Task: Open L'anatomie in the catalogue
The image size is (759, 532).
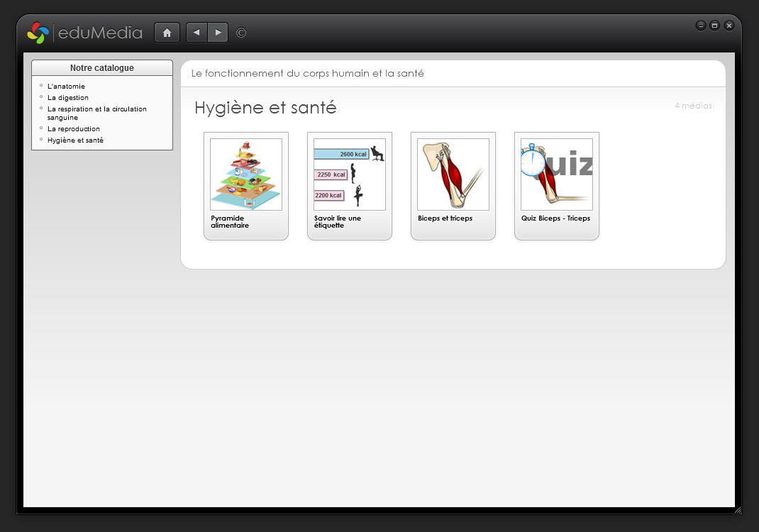Action: pyautogui.click(x=66, y=87)
